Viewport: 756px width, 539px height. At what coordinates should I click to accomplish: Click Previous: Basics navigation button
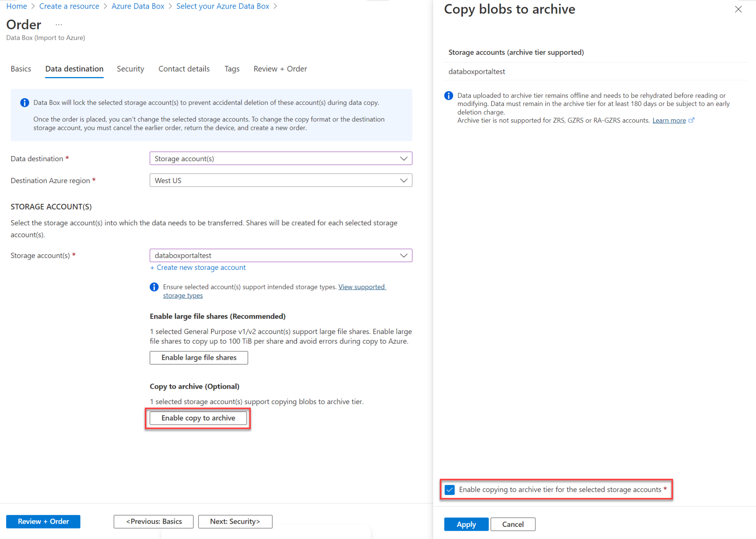pos(154,521)
